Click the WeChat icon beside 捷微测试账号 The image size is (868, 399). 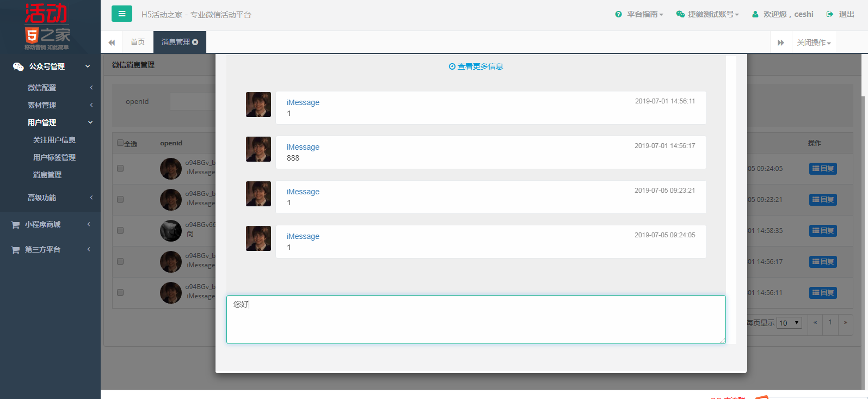pos(680,14)
